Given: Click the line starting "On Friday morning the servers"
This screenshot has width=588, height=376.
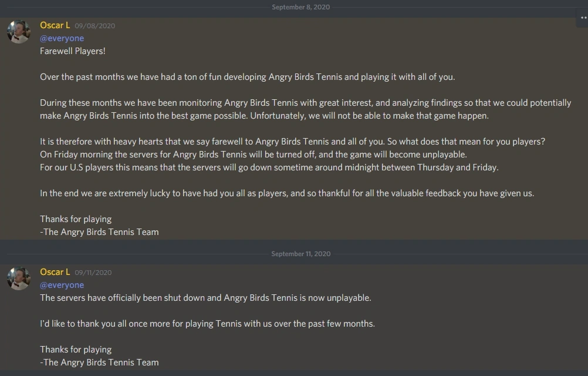Looking at the screenshot, I should coord(253,155).
